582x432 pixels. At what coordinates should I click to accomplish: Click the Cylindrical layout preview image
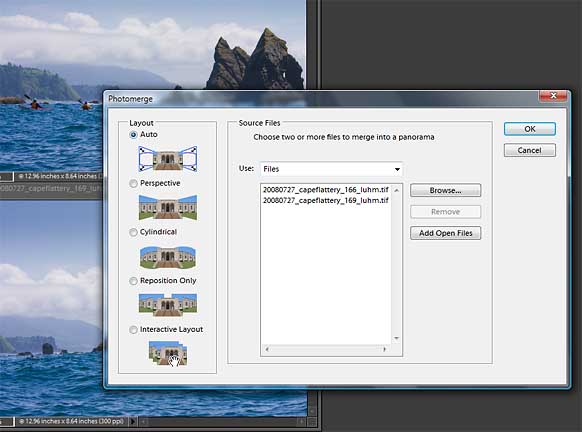[x=168, y=257]
